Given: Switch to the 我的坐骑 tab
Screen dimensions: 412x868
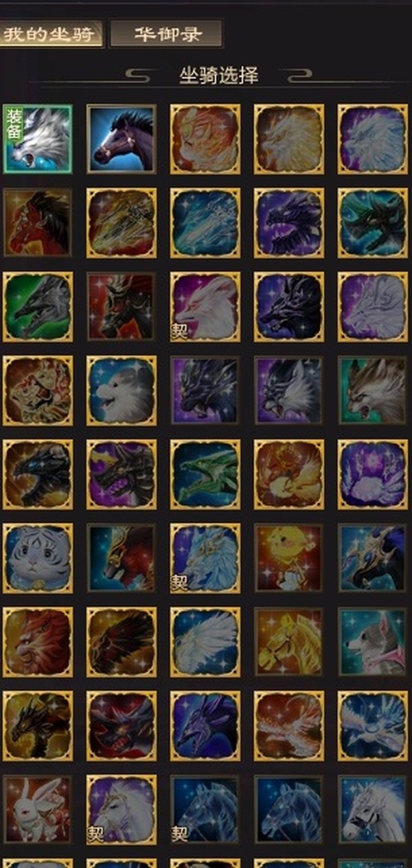Looking at the screenshot, I should tap(51, 34).
